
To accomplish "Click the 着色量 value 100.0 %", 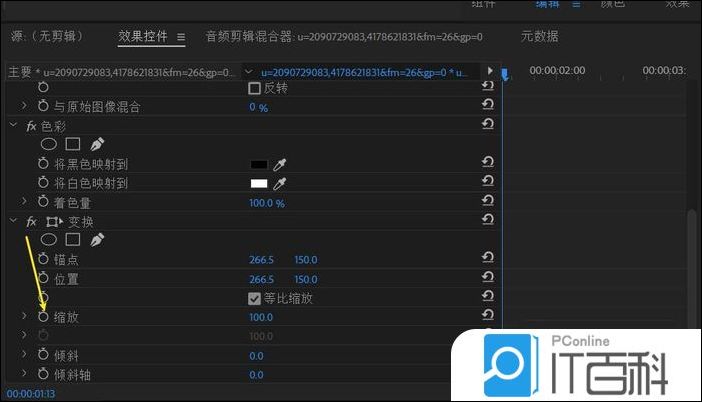I will 267,203.
